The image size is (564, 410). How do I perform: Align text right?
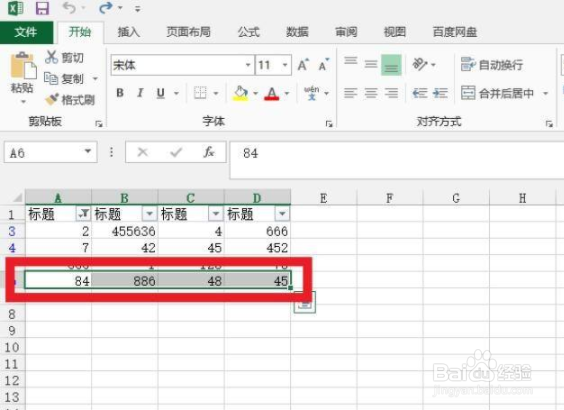(391, 93)
